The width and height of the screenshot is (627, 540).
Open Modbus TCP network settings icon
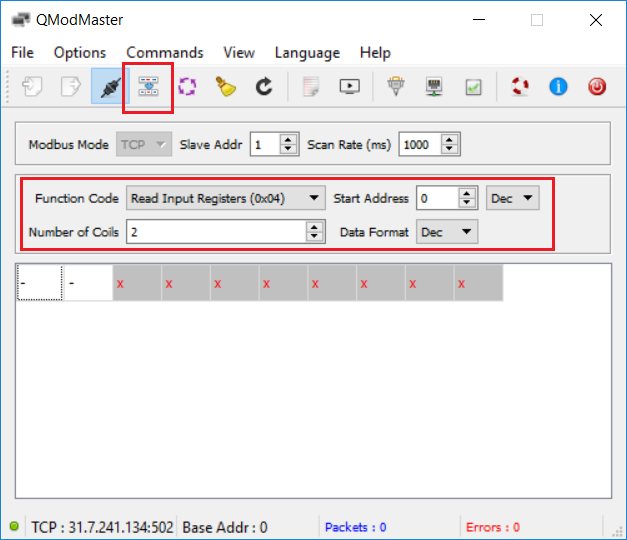tap(434, 86)
